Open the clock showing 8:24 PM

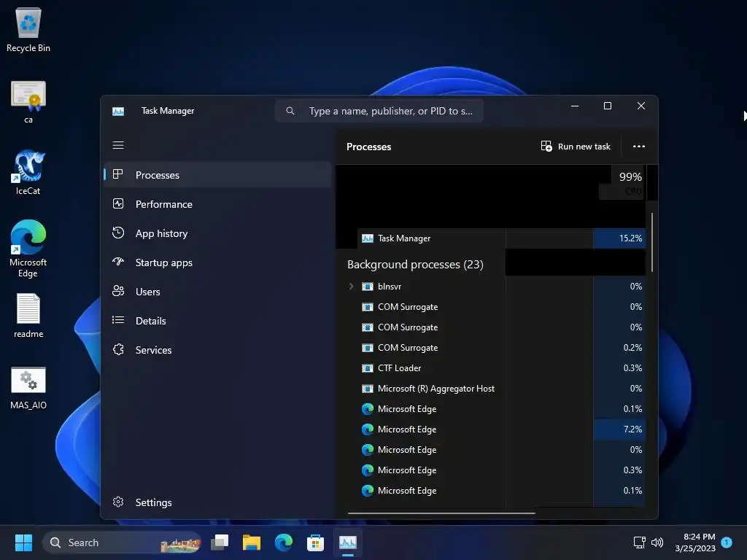(695, 542)
